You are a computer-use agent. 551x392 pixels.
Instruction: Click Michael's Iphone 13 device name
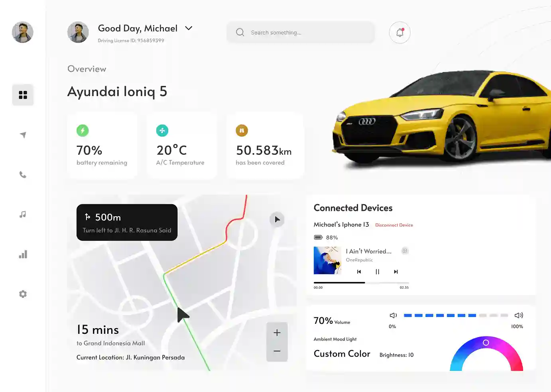(341, 225)
